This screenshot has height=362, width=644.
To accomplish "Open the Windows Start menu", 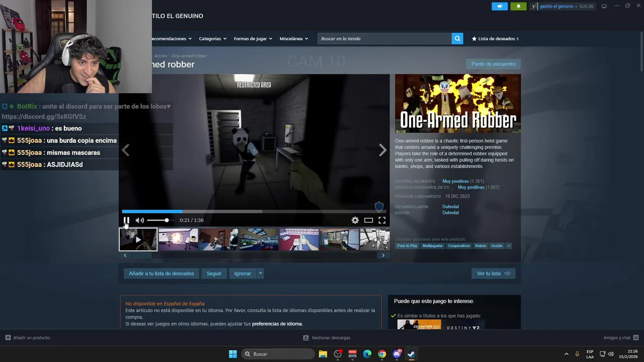I will pos(233,354).
